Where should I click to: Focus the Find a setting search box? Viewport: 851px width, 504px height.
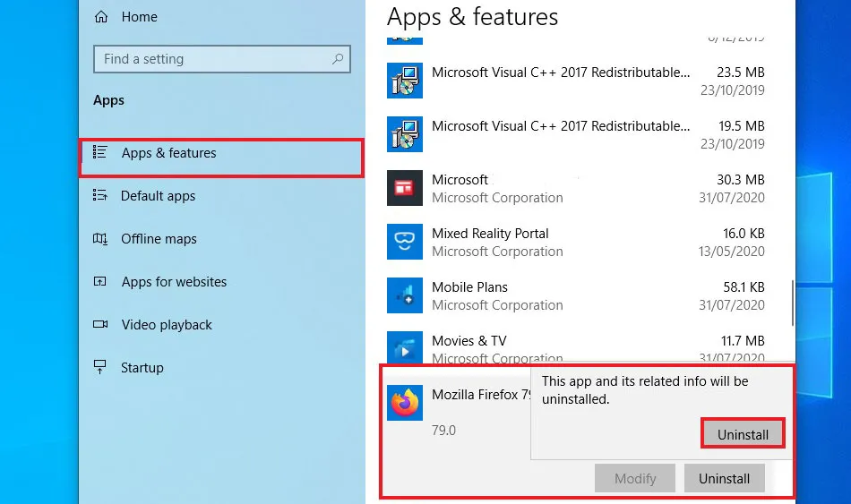point(222,58)
